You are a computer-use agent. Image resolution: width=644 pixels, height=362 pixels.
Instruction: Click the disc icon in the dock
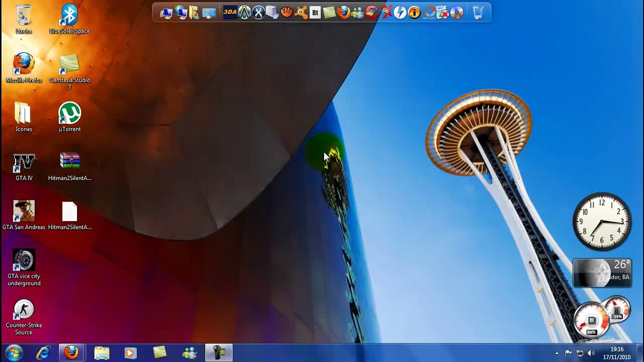point(456,13)
